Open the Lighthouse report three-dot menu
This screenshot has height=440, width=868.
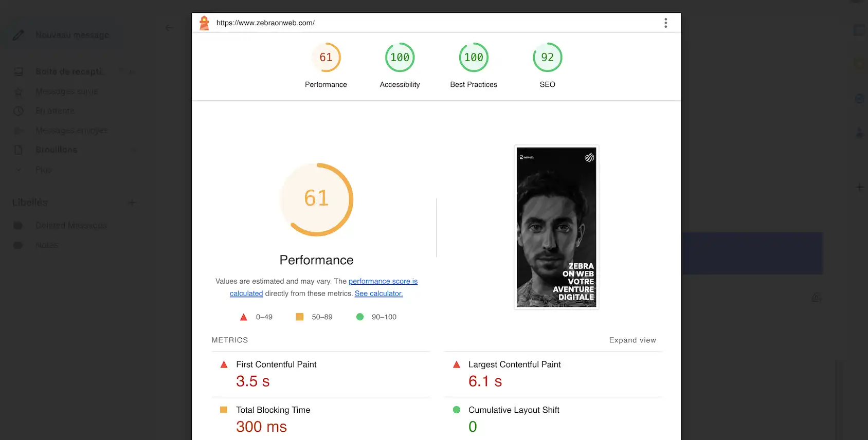[x=665, y=23]
